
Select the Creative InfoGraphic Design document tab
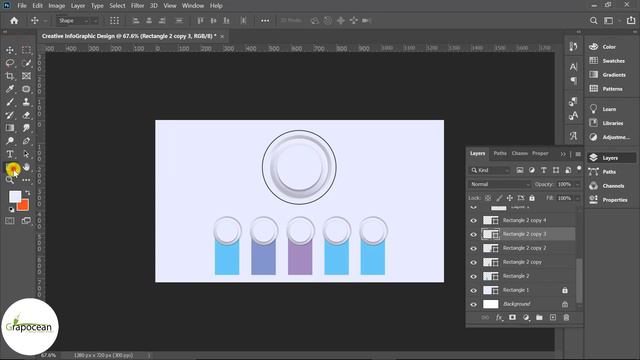click(x=129, y=36)
